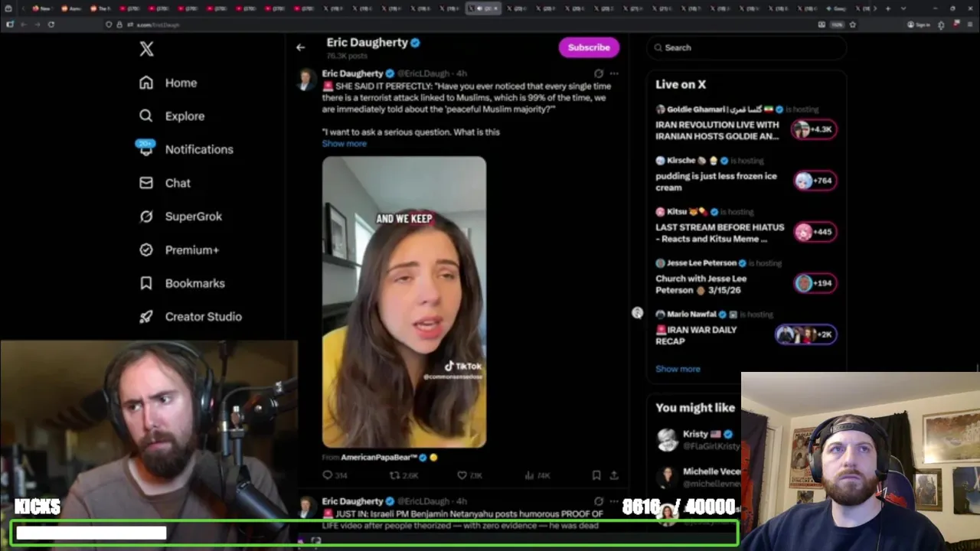Viewport: 980px width, 551px height.
Task: Click the +2K listeners badge
Action: pyautogui.click(x=805, y=334)
